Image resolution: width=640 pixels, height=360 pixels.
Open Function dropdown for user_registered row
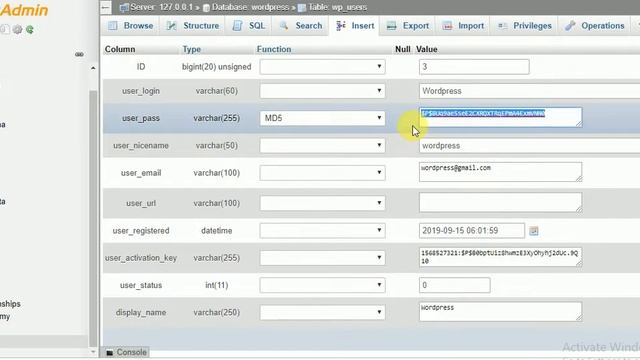point(322,230)
